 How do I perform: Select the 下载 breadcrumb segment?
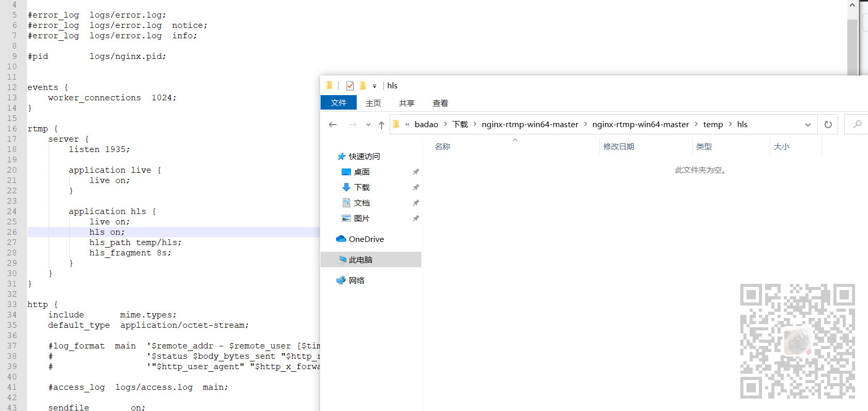click(460, 125)
